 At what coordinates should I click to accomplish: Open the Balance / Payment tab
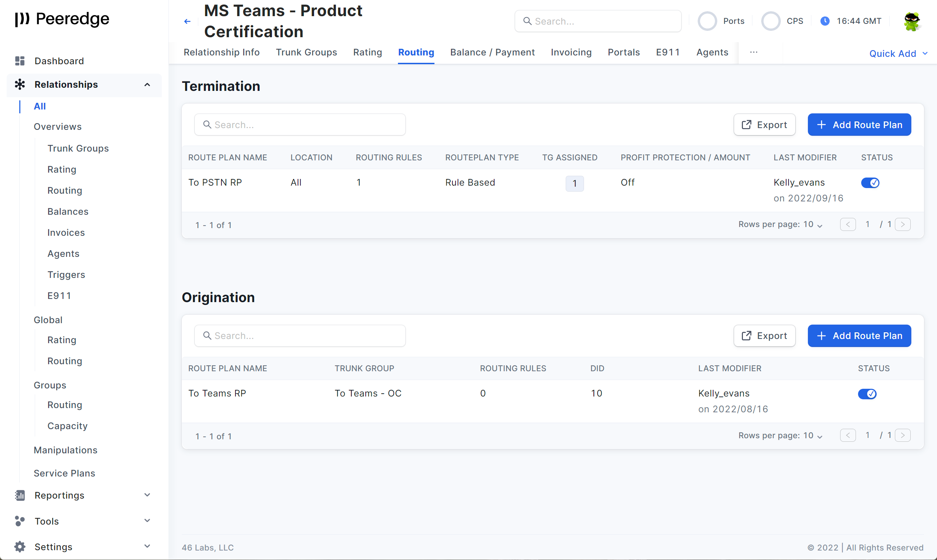pyautogui.click(x=492, y=52)
